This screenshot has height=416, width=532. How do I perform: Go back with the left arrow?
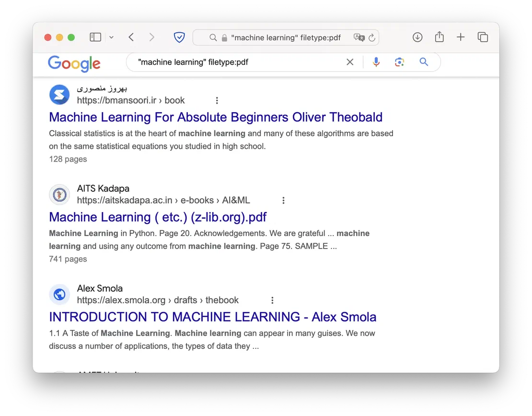coord(131,37)
